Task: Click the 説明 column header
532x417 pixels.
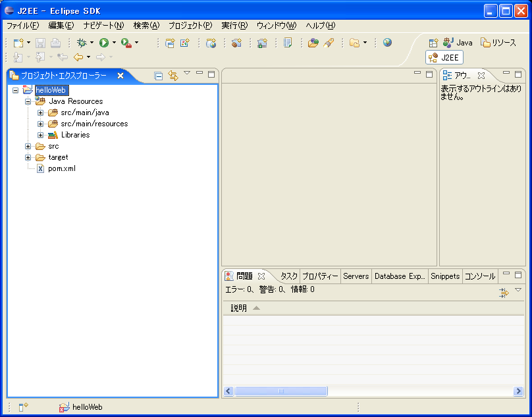Action: coord(238,308)
